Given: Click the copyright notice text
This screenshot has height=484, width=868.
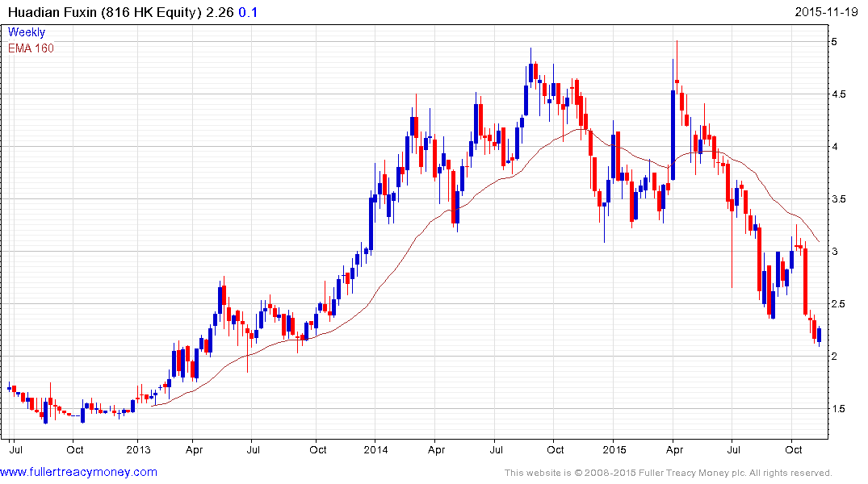Looking at the screenshot, I should click(669, 473).
